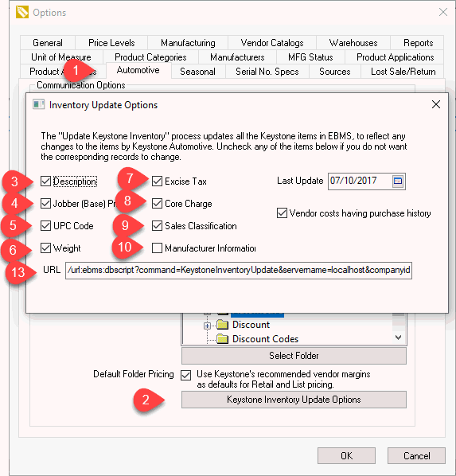Screen dimensions: 456x476
Task: Select the Warehouses tab
Action: (x=353, y=43)
